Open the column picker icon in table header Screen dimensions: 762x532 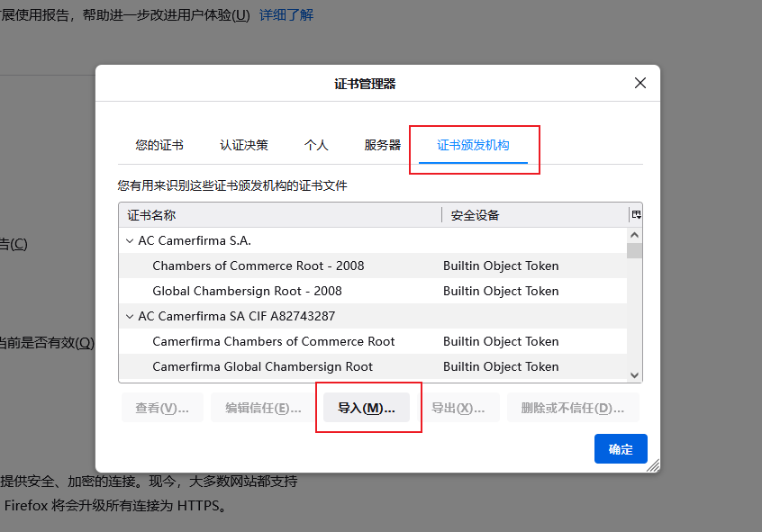point(636,215)
